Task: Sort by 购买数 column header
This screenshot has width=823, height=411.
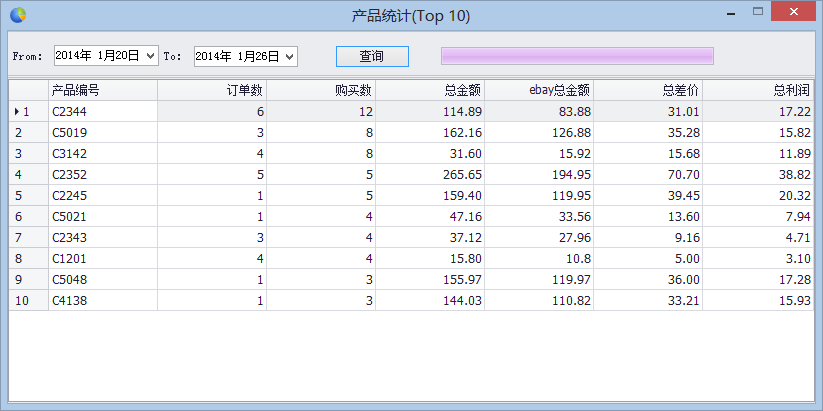Action: tap(321, 90)
